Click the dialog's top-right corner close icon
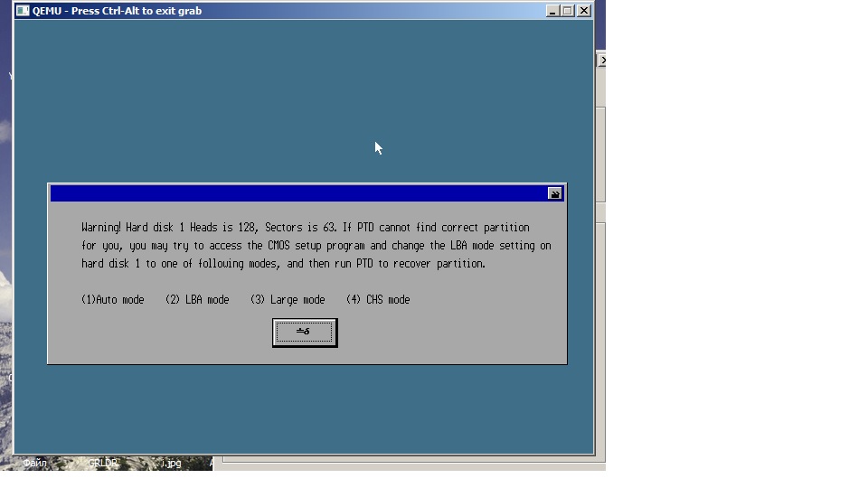The image size is (868, 488). tap(554, 193)
